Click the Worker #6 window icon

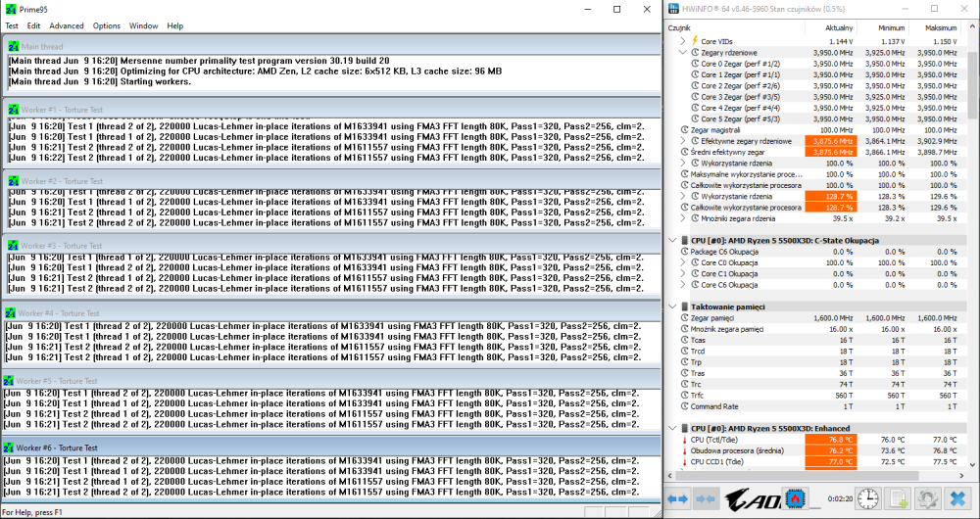coord(8,448)
